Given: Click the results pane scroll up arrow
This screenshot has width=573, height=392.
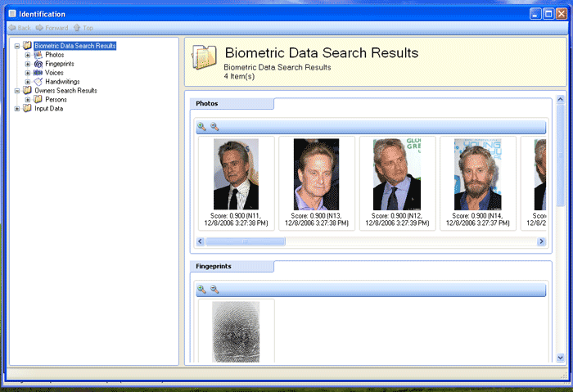Looking at the screenshot, I should click(x=560, y=99).
